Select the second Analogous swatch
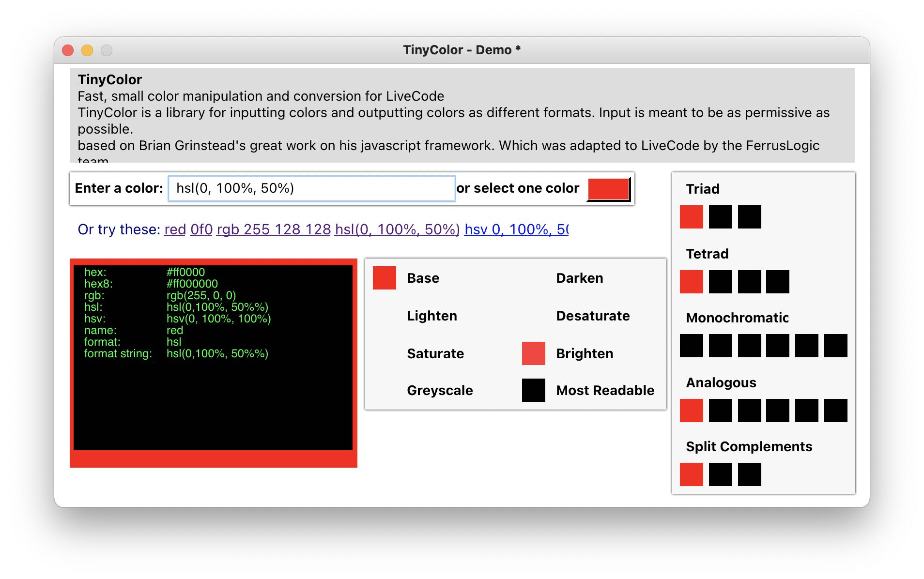The height and width of the screenshot is (579, 924). (721, 411)
